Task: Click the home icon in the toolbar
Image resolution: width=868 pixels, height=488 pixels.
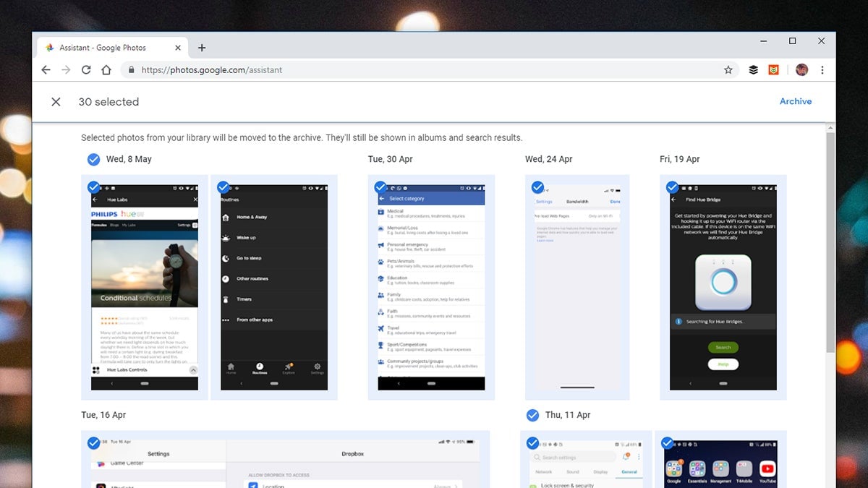Action: [x=106, y=69]
